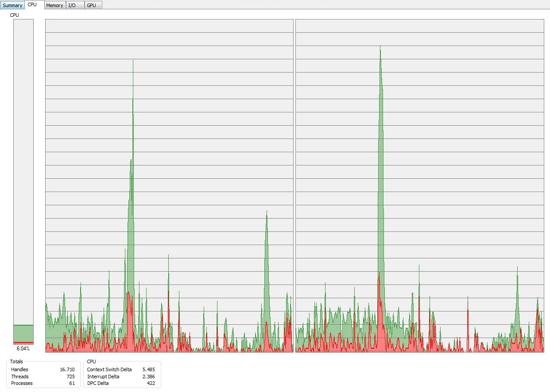Open the Memory tab
550x392 pixels.
(54, 5)
